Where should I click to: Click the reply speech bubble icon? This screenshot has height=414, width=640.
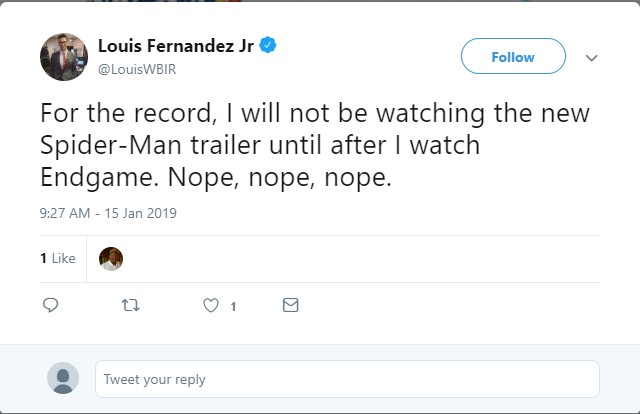tap(51, 305)
